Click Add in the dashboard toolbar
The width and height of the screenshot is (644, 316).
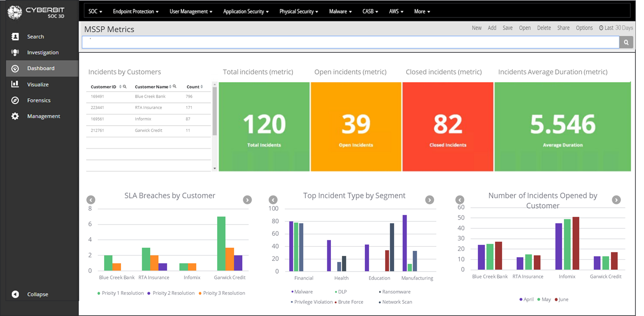pos(492,28)
